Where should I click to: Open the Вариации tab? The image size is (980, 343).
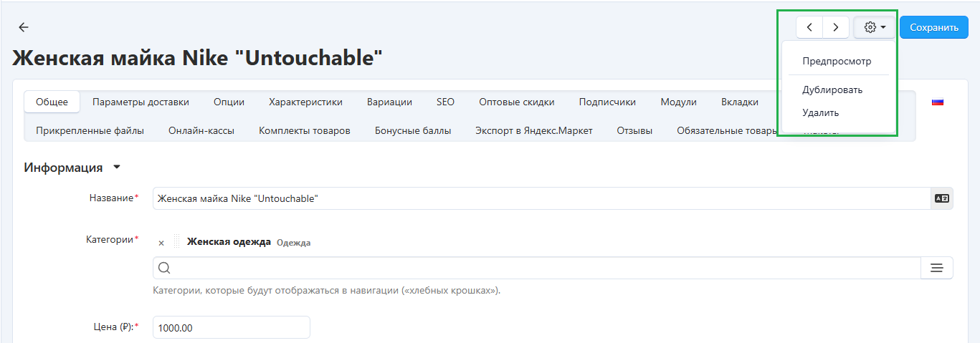389,102
